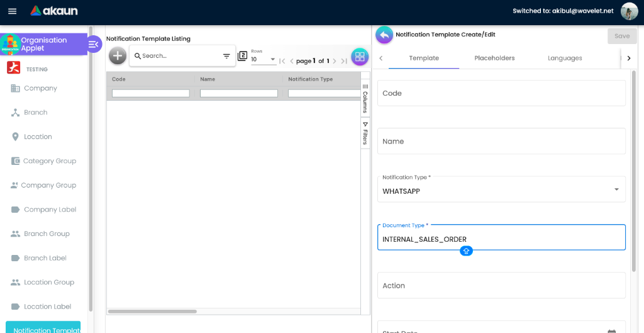Click the Organisation Applet header
Viewport: 644px width, 333px height.
(x=44, y=44)
